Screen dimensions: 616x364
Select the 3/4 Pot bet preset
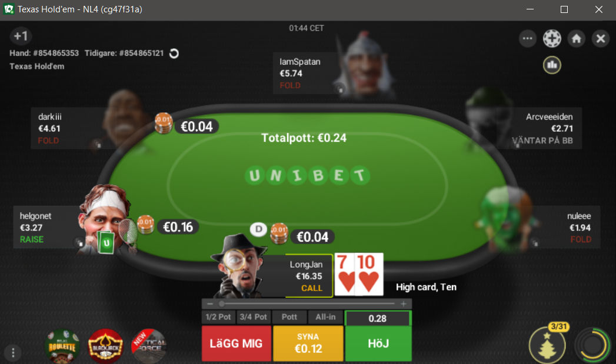[x=254, y=317]
